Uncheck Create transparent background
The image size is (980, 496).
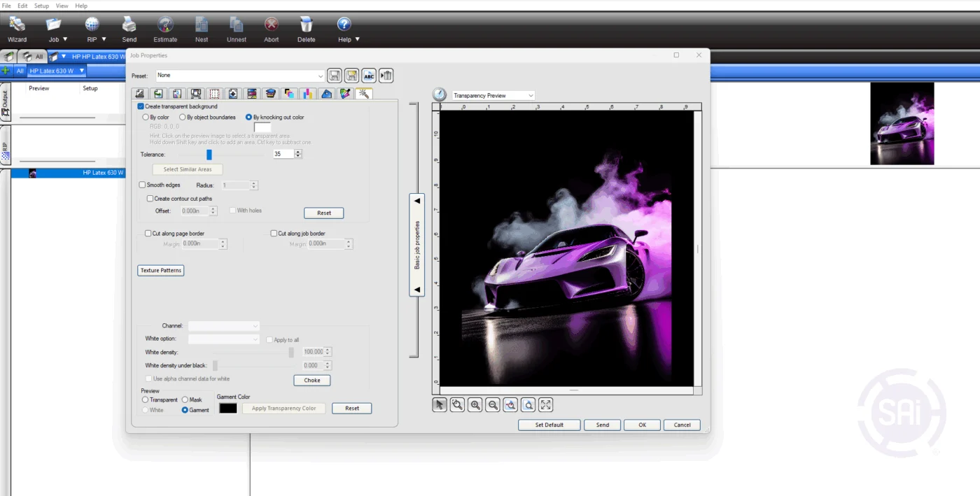(x=141, y=106)
